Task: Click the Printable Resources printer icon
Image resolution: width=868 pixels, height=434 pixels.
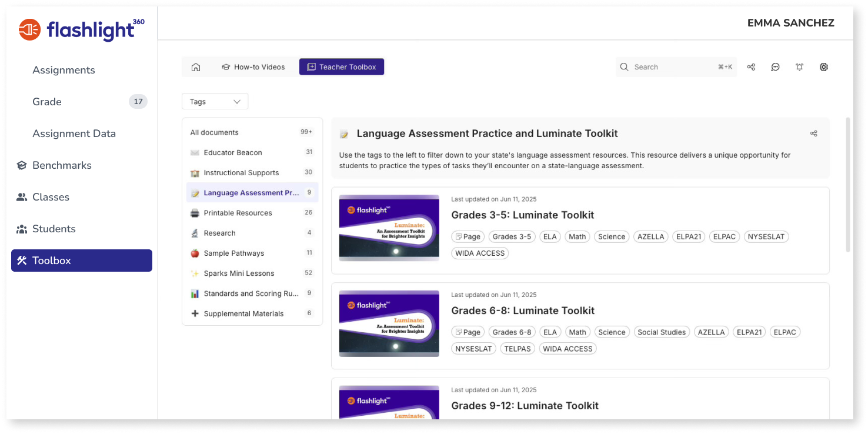Action: click(x=195, y=213)
